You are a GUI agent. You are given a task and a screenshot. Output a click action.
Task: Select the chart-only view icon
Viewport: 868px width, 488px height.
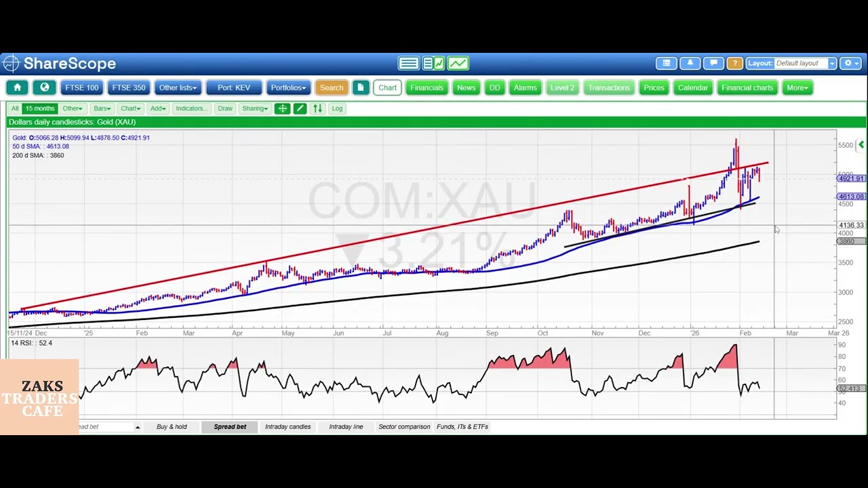[x=458, y=64]
